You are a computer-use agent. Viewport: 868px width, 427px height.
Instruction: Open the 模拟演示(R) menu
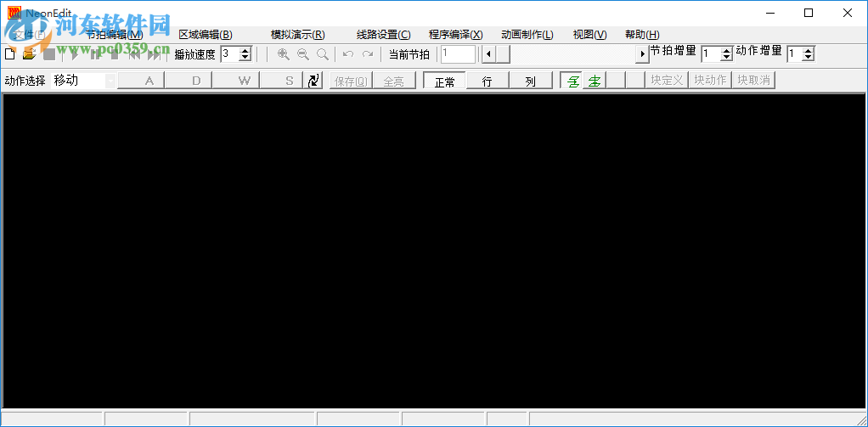[x=298, y=35]
